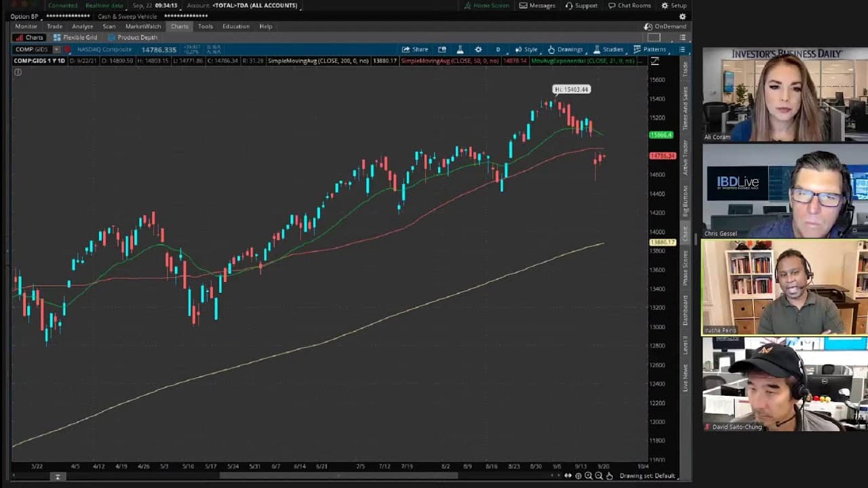Open the Monitor tab
Screen dimensions: 868x488
[26, 26]
